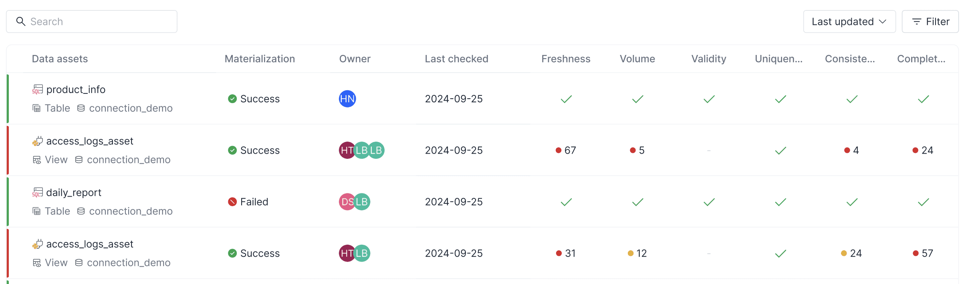Open the Last updated sort dropdown
This screenshot has width=980, height=284.
tap(849, 22)
